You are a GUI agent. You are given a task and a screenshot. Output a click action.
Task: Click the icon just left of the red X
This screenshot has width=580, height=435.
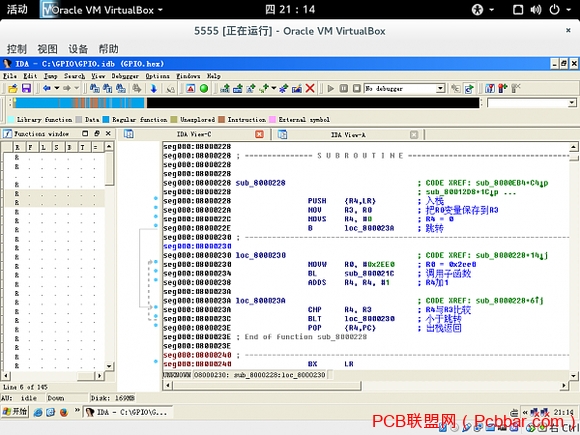tap(297, 88)
